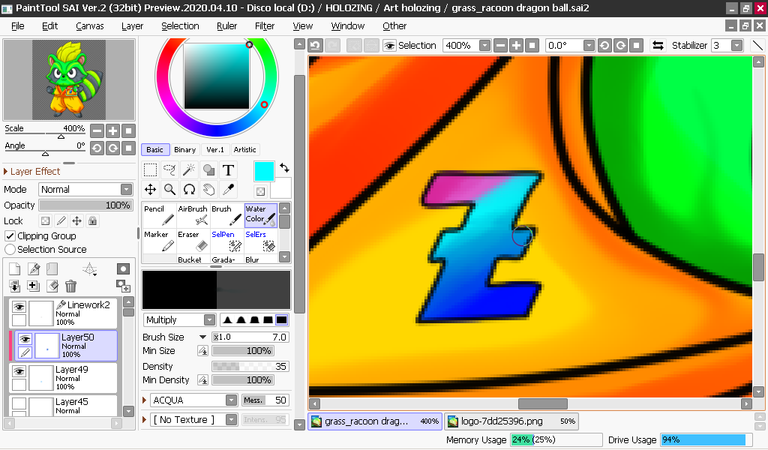Select the Move tool

pos(150,189)
